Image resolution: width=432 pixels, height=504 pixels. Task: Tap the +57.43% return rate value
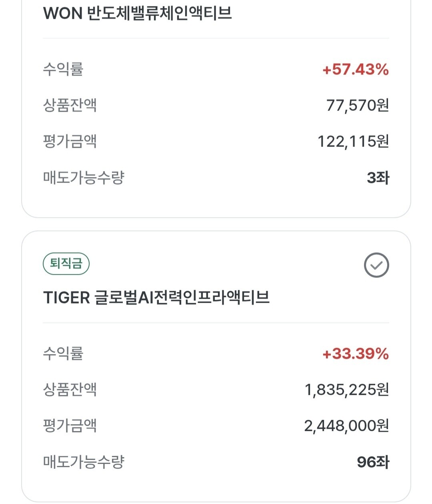[356, 70]
